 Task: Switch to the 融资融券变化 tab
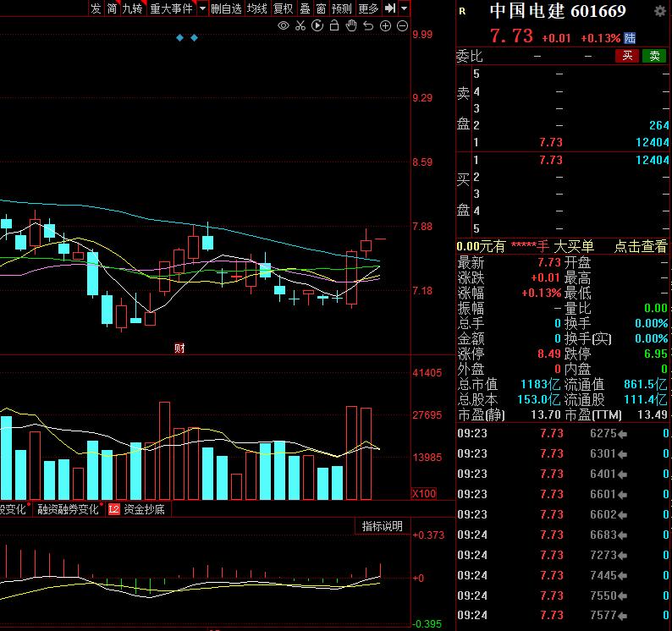[68, 509]
